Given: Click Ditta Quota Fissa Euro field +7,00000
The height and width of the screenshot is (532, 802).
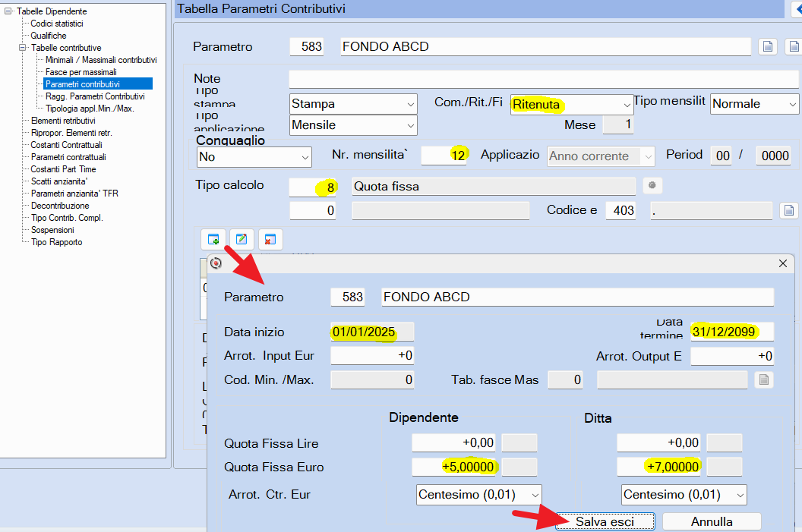Looking at the screenshot, I should coord(658,467).
